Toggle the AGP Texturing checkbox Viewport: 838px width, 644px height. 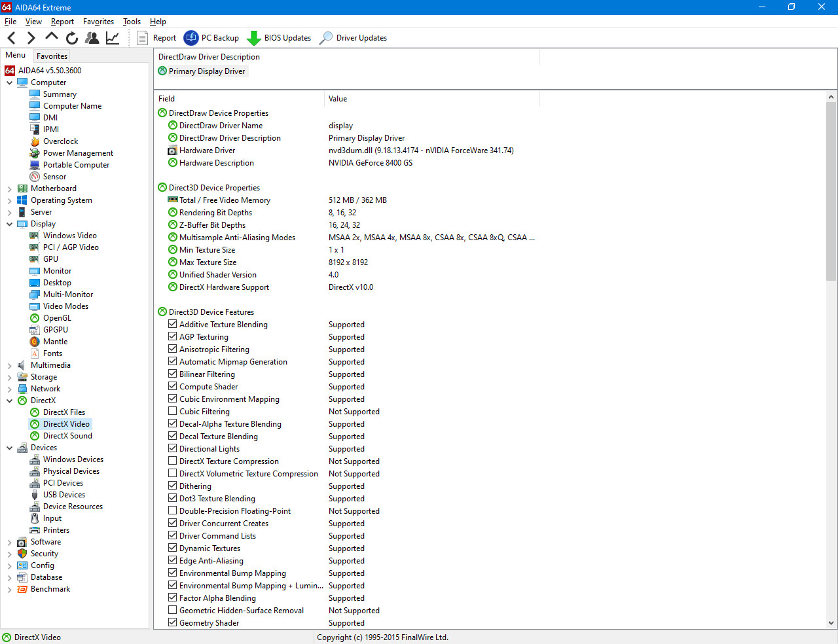pos(173,337)
